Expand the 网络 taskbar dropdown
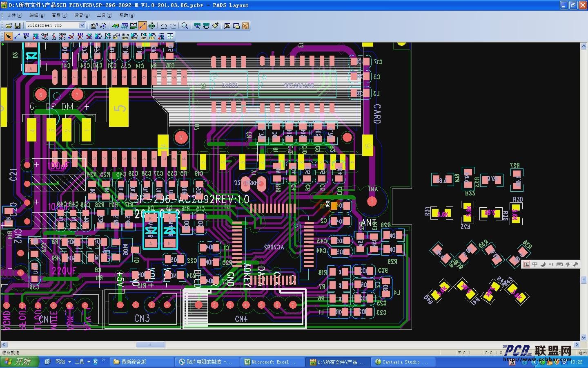This screenshot has width=588, height=368. (x=69, y=362)
